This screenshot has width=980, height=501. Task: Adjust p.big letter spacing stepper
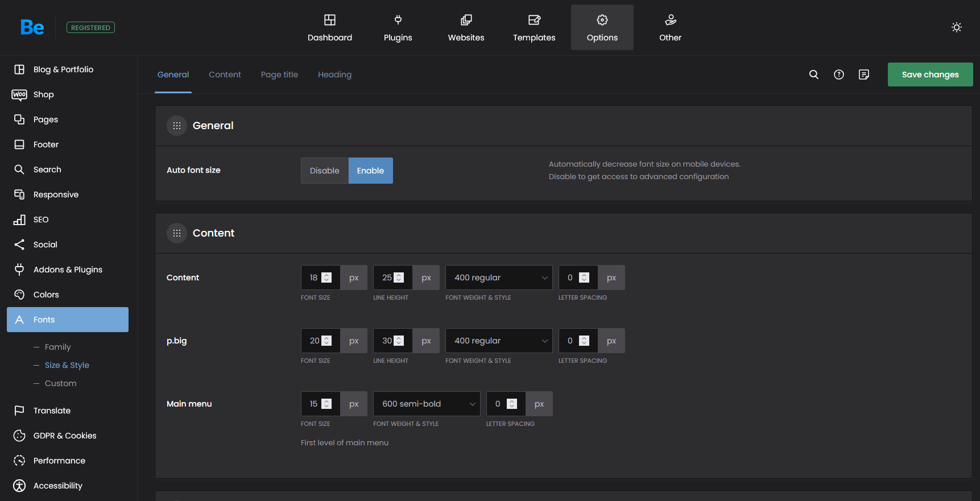[584, 341]
